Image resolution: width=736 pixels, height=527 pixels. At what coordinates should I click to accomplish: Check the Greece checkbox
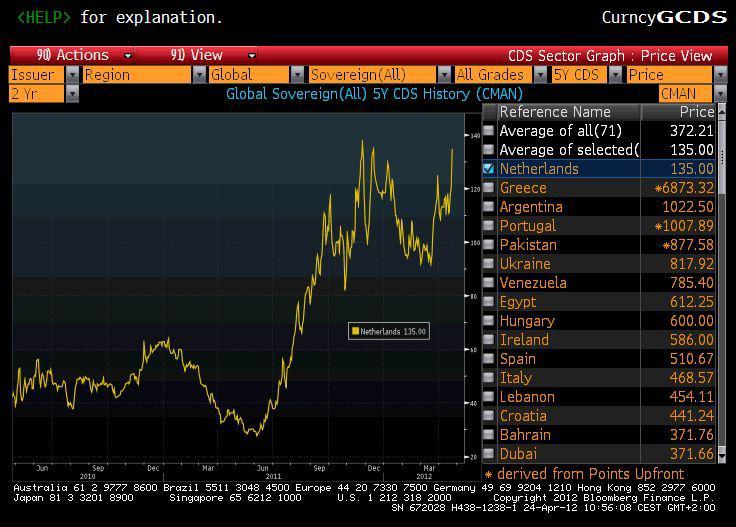489,188
